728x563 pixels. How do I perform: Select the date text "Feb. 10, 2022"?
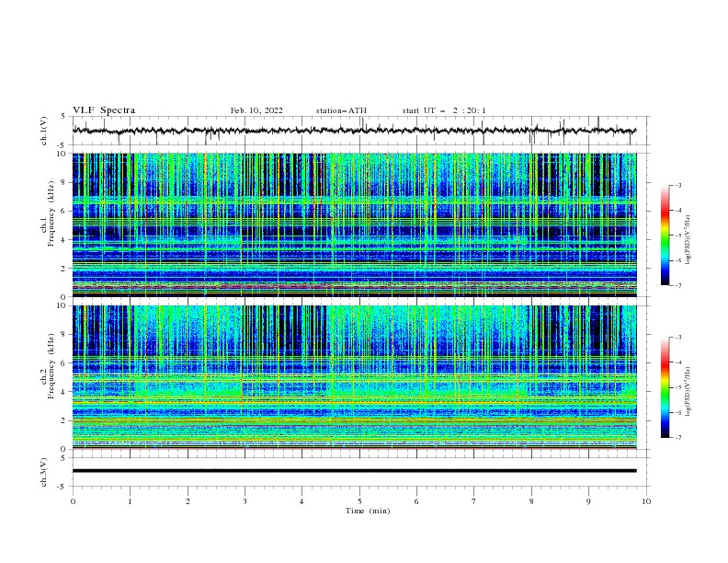point(256,110)
